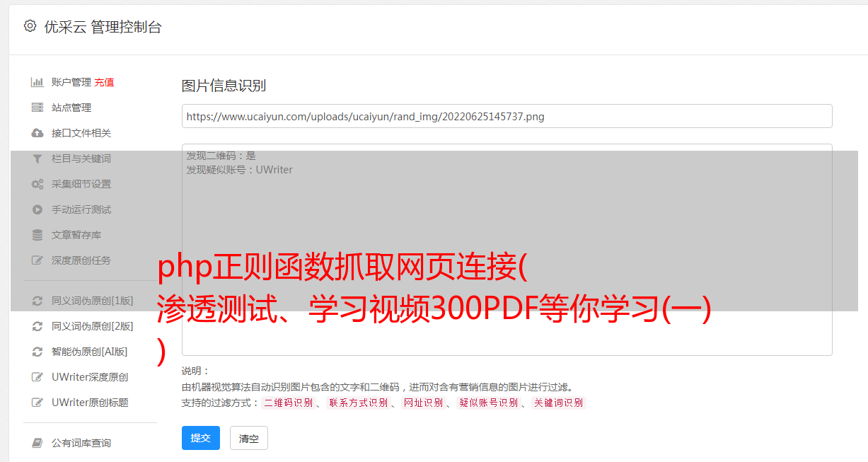
Task: Click the gears icon for 采集细节设置
Action: click(x=37, y=184)
